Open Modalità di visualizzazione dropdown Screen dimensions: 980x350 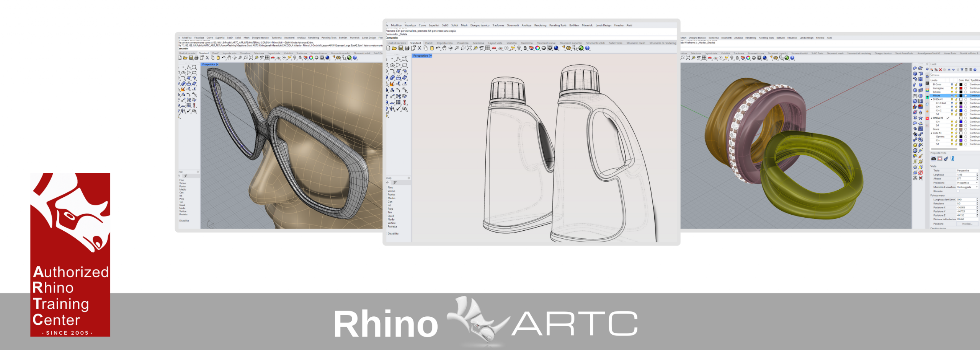(967, 187)
